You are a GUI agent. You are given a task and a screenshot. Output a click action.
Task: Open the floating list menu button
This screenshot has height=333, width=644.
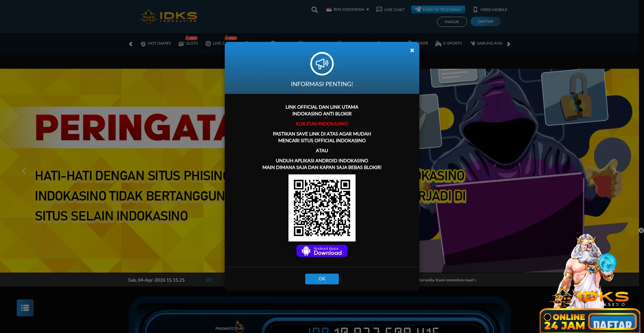click(x=25, y=308)
